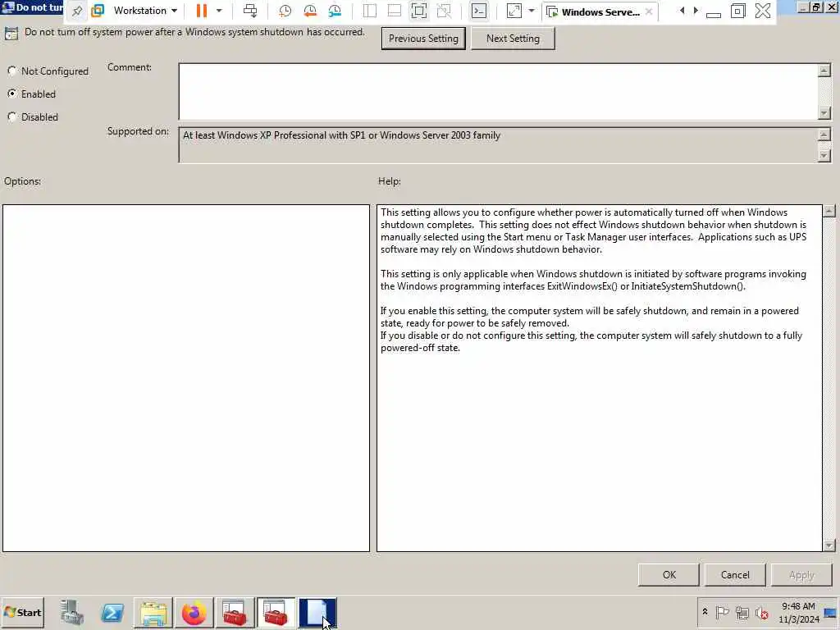Image resolution: width=840 pixels, height=630 pixels.
Task: Take a snapshot using the clock-plus icon
Action: (285, 11)
